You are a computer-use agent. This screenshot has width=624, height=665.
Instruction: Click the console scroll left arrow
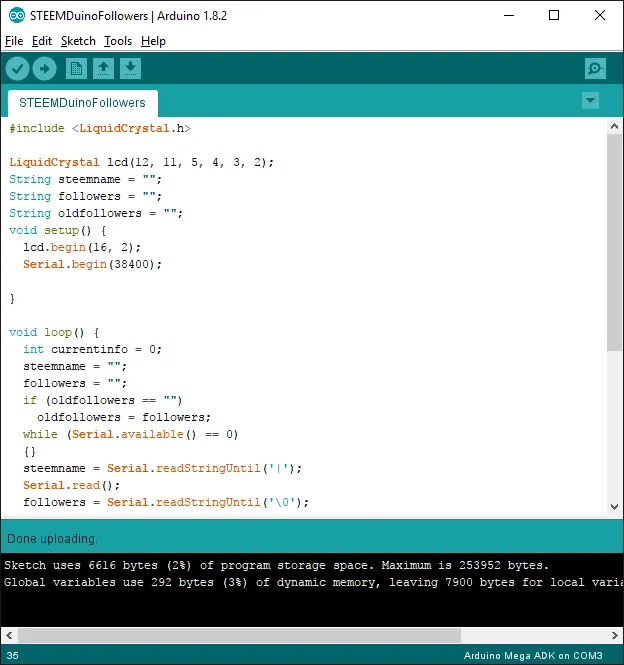pos(9,635)
